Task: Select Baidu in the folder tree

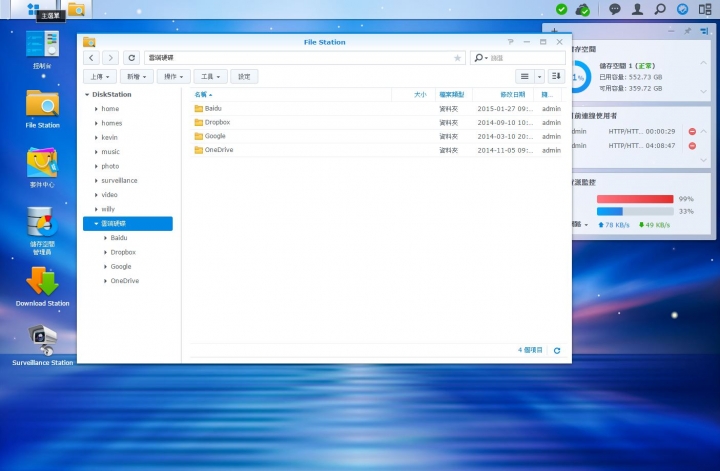Action: click(118, 238)
